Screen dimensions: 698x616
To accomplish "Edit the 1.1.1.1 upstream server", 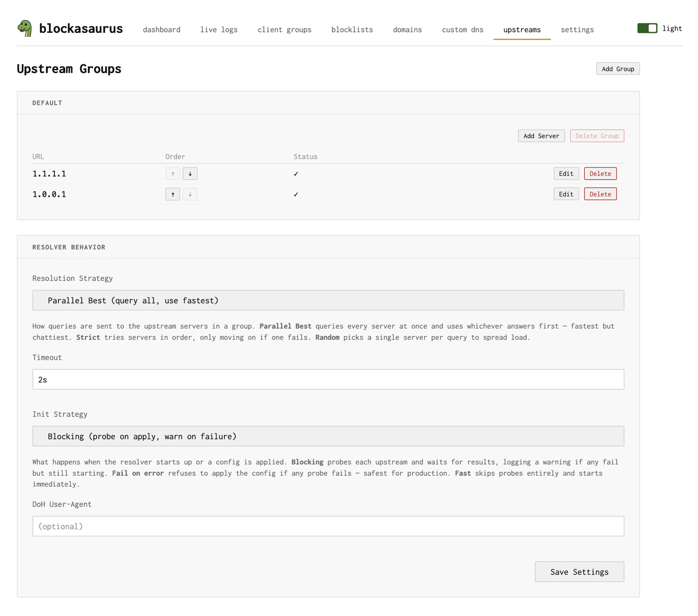I will pos(566,174).
